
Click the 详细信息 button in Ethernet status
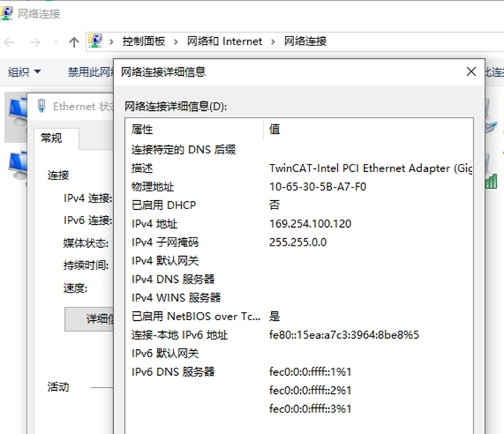pos(89,319)
